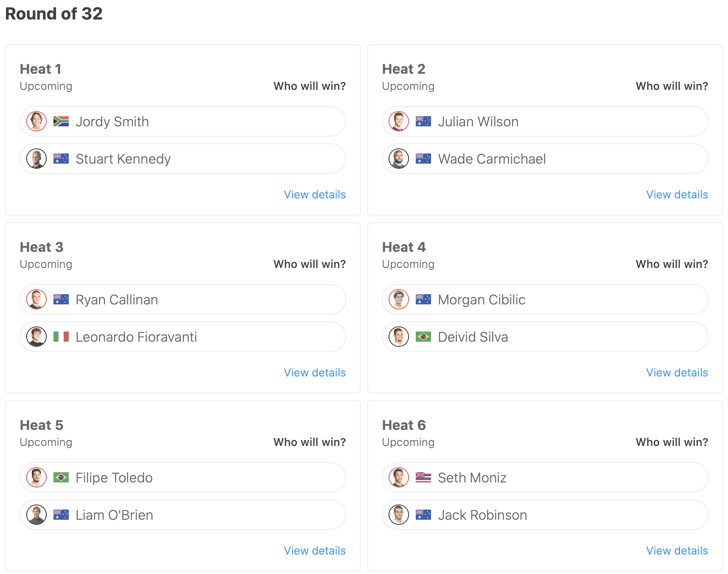Open View details for Heat 2
The width and height of the screenshot is (728, 574).
pyautogui.click(x=677, y=195)
